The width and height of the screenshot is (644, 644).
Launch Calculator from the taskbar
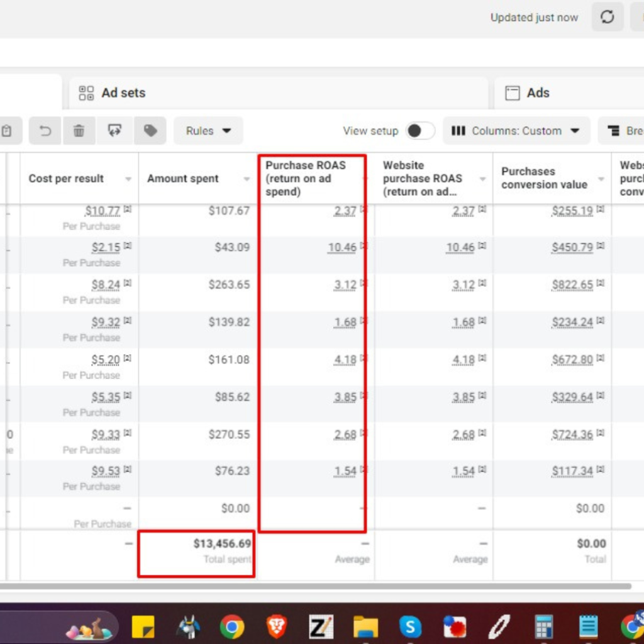click(x=543, y=626)
